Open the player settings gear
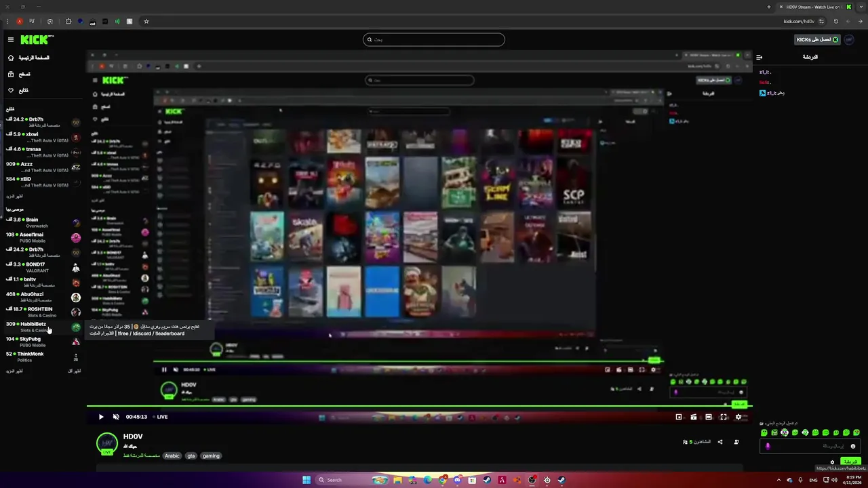Image resolution: width=868 pixels, height=488 pixels. (x=738, y=417)
